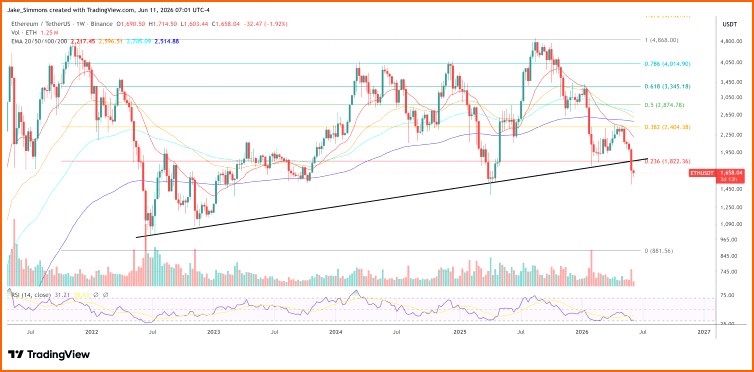The width and height of the screenshot is (754, 372).
Task: Click the 2027 marker on the time axis
Action: 704,332
